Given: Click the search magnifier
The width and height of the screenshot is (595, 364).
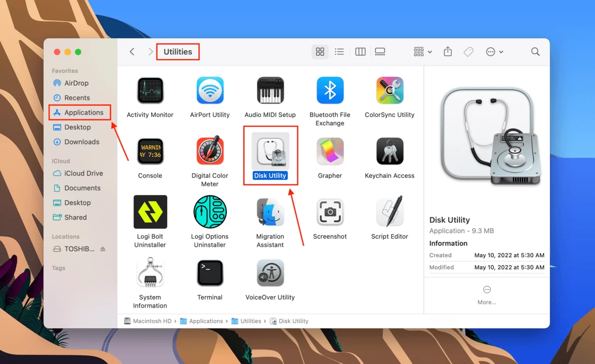Looking at the screenshot, I should [x=535, y=51].
